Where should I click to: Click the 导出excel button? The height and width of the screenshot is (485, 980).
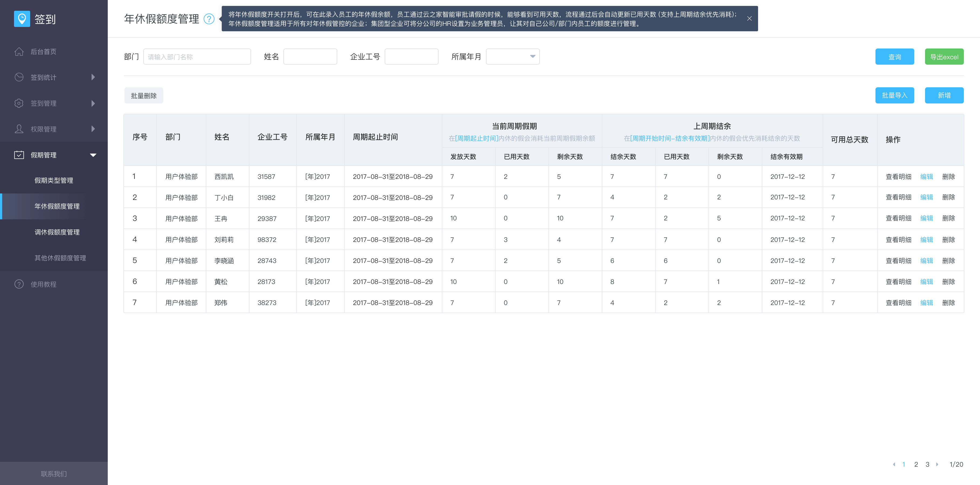coord(944,57)
